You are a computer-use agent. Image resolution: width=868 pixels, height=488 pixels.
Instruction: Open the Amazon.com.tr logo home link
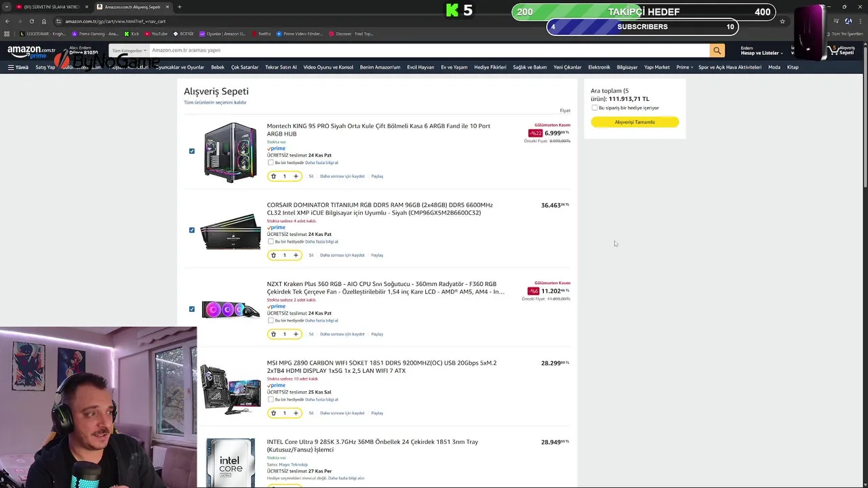(31, 52)
